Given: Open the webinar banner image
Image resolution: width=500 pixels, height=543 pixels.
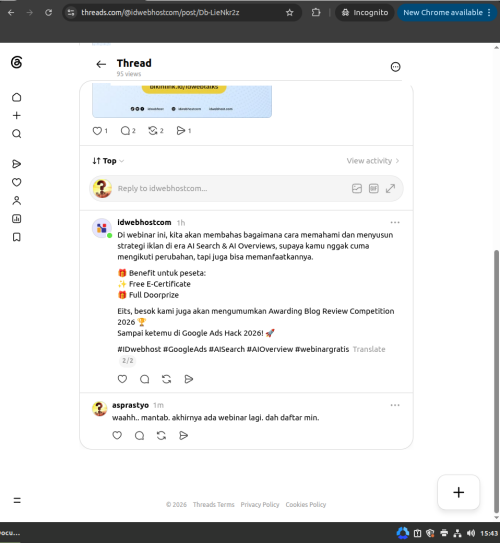Looking at the screenshot, I should [182, 101].
